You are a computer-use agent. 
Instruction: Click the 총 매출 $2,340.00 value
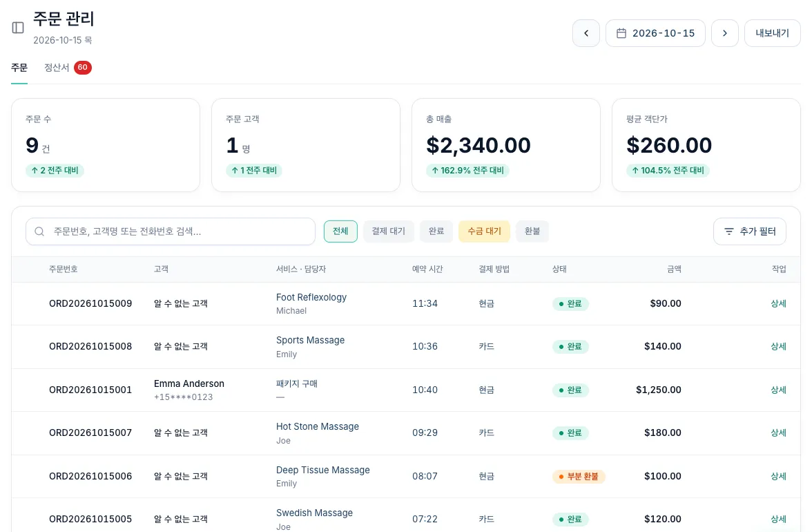click(x=478, y=146)
